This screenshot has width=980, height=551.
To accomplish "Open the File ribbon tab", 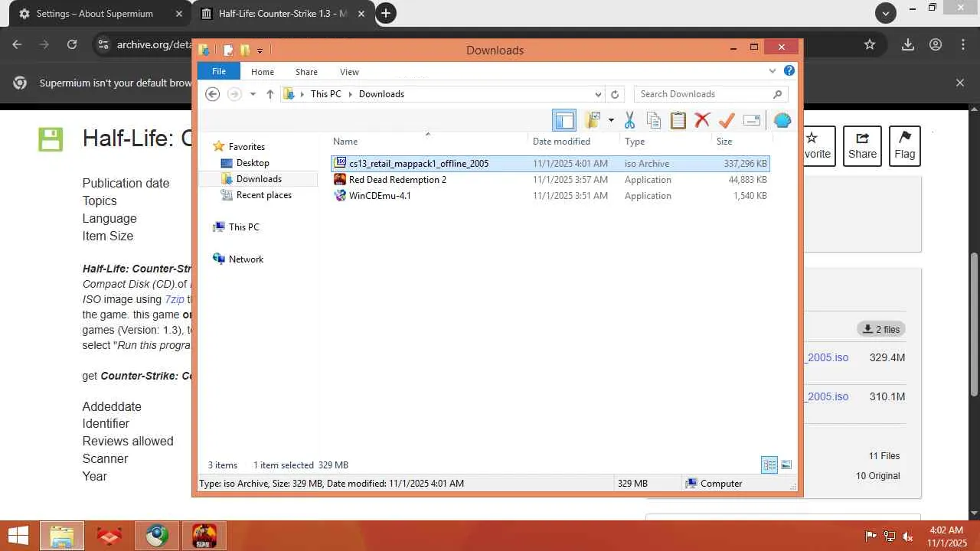I will click(x=219, y=71).
